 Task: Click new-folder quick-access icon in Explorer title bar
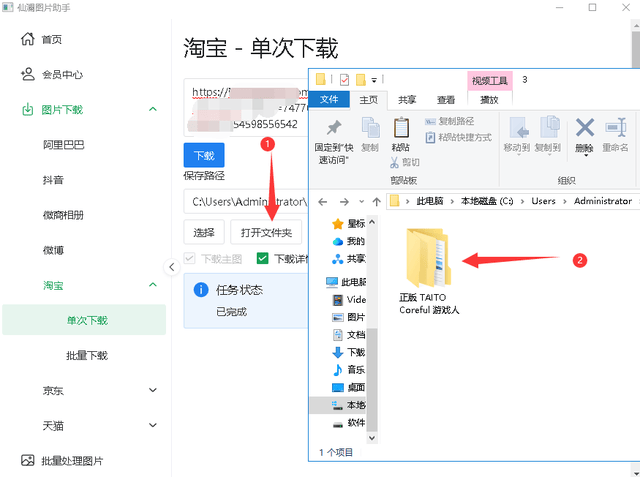360,79
